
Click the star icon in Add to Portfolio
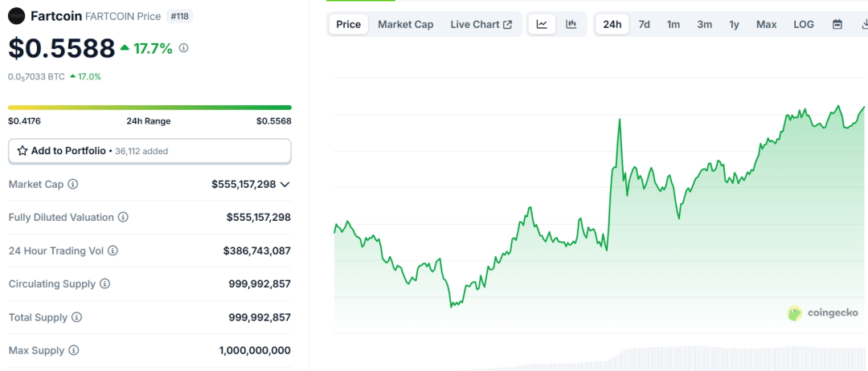coord(23,151)
